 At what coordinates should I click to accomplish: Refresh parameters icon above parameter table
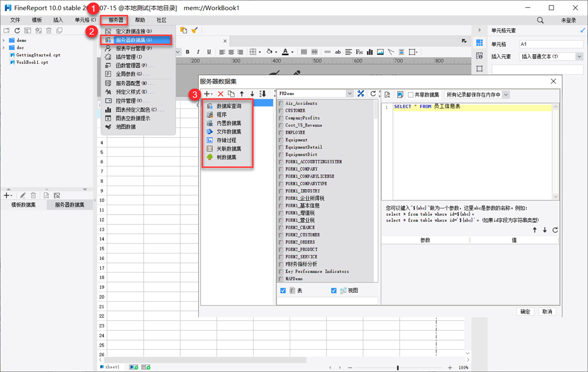(x=555, y=230)
